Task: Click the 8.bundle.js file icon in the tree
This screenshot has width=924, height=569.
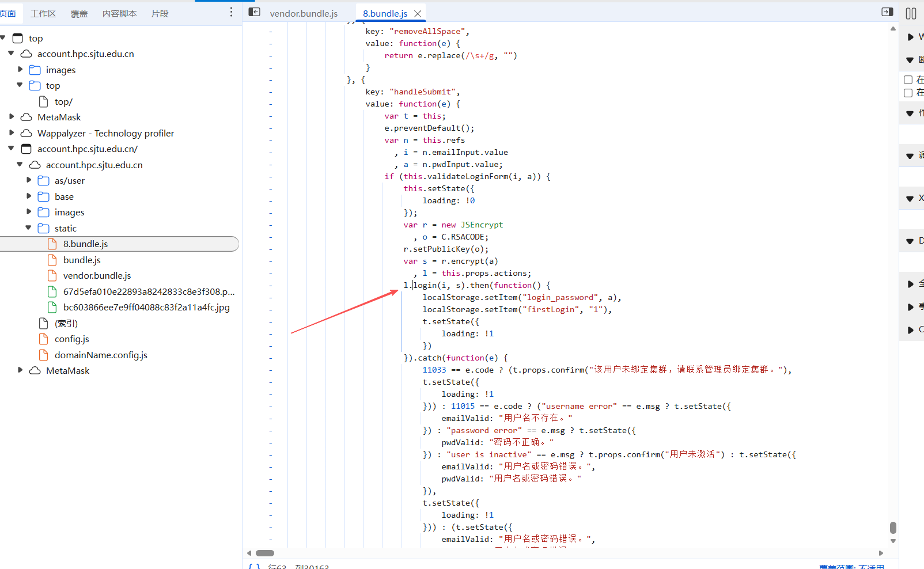Action: [x=52, y=244]
